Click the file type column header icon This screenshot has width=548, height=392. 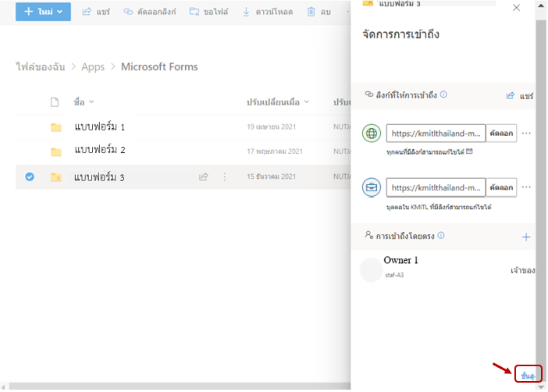pos(55,102)
